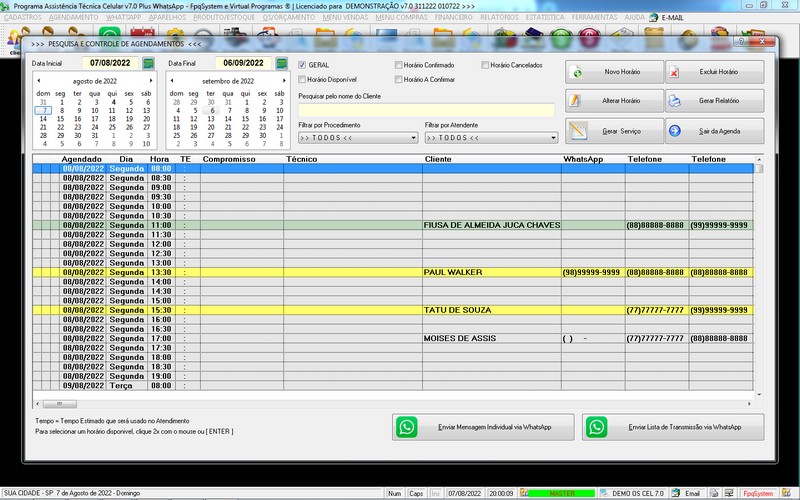Go to next month in the setembro calendar
The width and height of the screenshot is (800, 500).
click(x=284, y=81)
